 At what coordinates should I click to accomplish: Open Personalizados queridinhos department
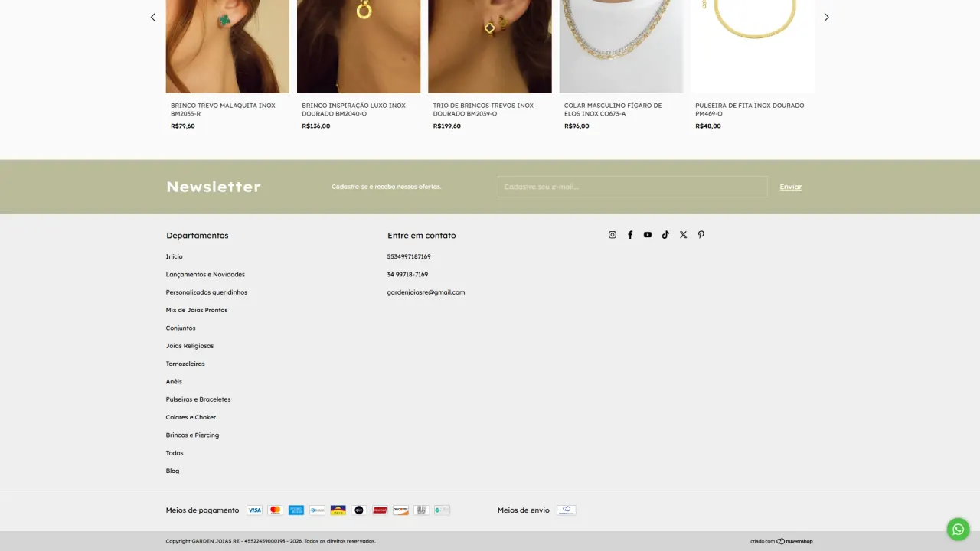[207, 292]
